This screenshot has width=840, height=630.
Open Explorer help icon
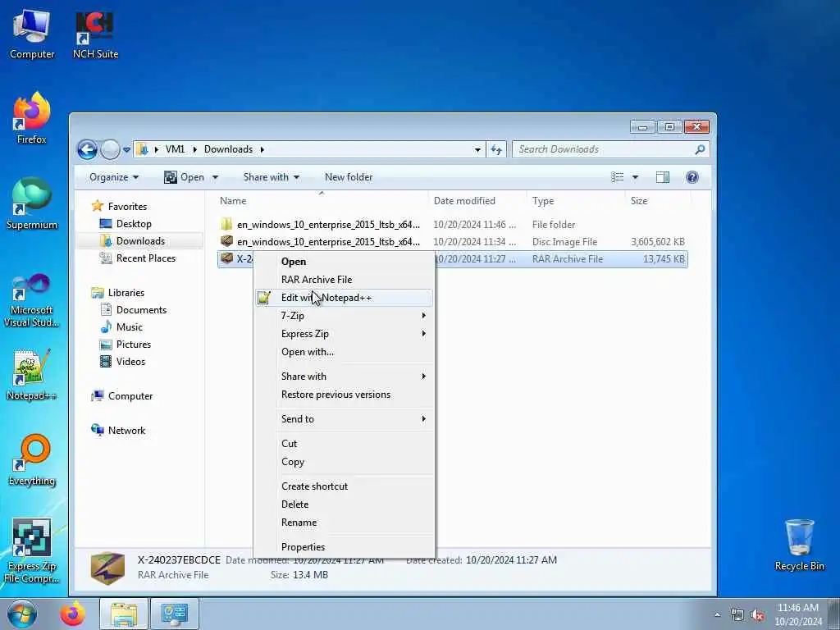(692, 177)
